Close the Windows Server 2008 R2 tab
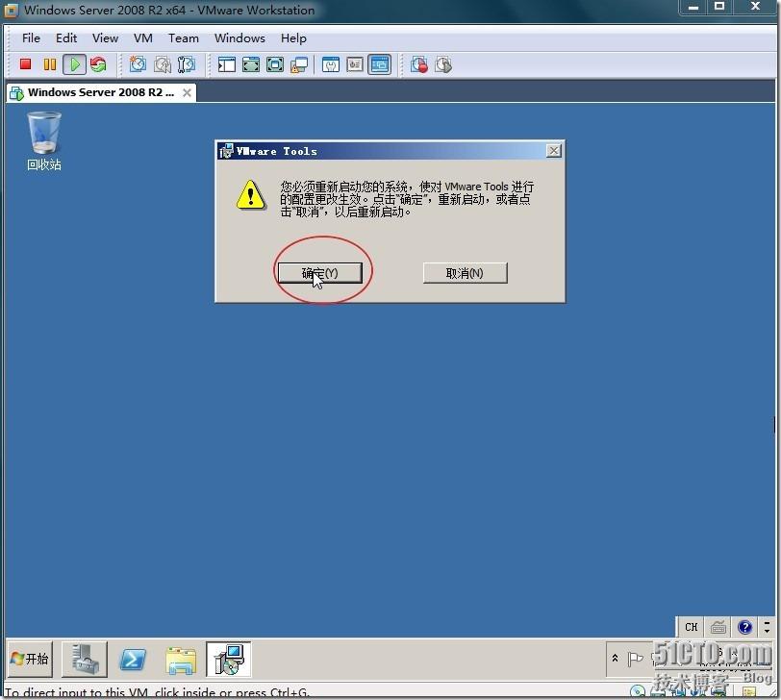781x700 pixels. (x=187, y=92)
